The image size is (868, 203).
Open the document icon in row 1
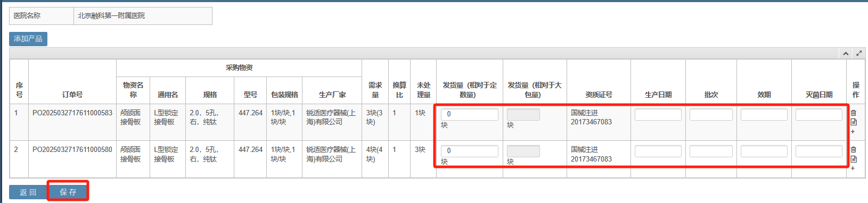point(853,122)
